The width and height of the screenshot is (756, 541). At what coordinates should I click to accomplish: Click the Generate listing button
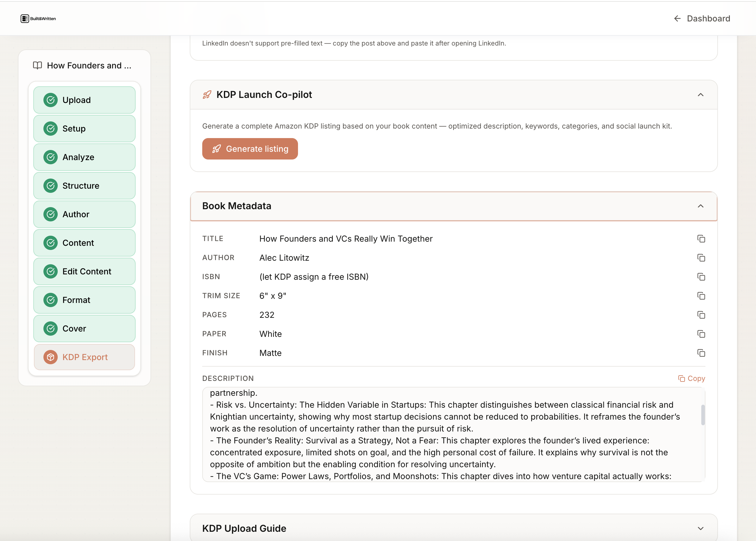pyautogui.click(x=250, y=149)
